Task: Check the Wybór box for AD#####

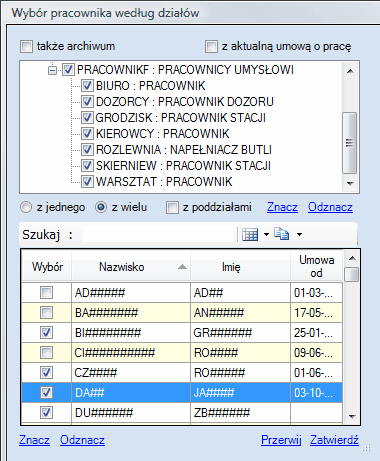Action: tap(46, 293)
